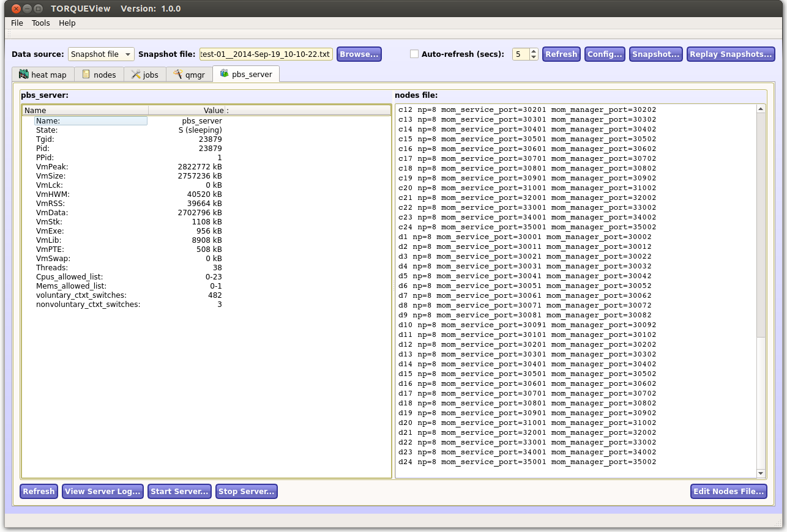
Task: Click the jobs tab tools icon
Action: pos(136,75)
